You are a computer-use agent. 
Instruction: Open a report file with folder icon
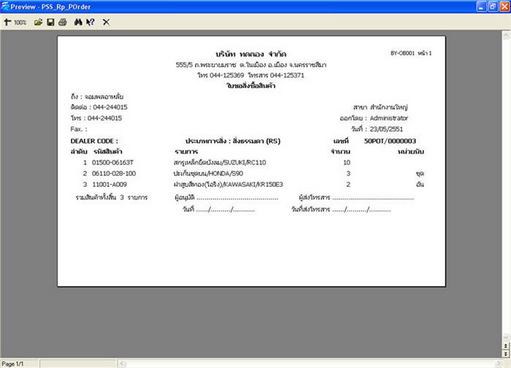38,22
